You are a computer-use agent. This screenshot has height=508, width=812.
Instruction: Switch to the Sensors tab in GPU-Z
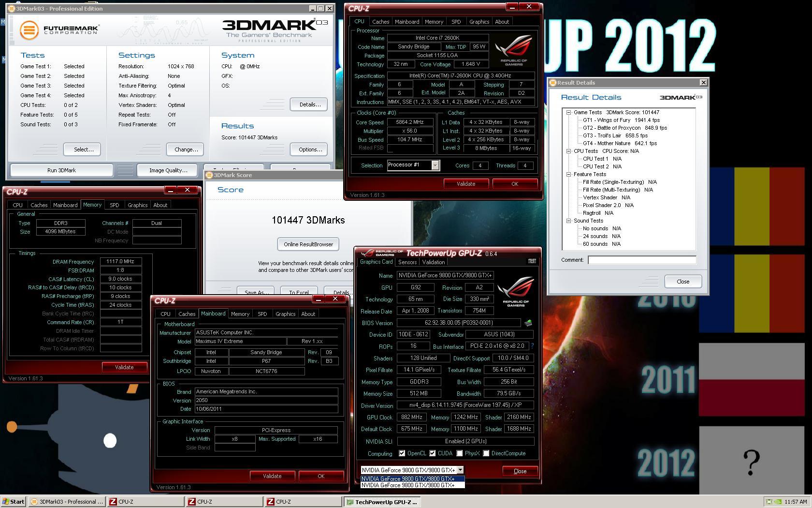pos(407,262)
